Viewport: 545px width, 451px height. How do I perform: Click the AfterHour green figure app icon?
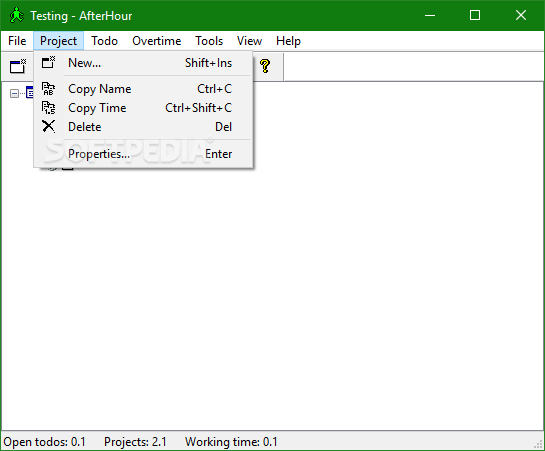[x=16, y=16]
